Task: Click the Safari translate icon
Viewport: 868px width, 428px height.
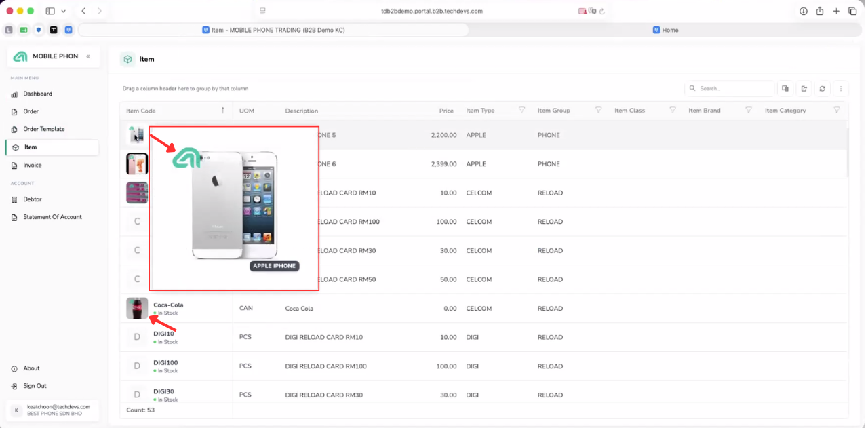Action: pyautogui.click(x=593, y=11)
